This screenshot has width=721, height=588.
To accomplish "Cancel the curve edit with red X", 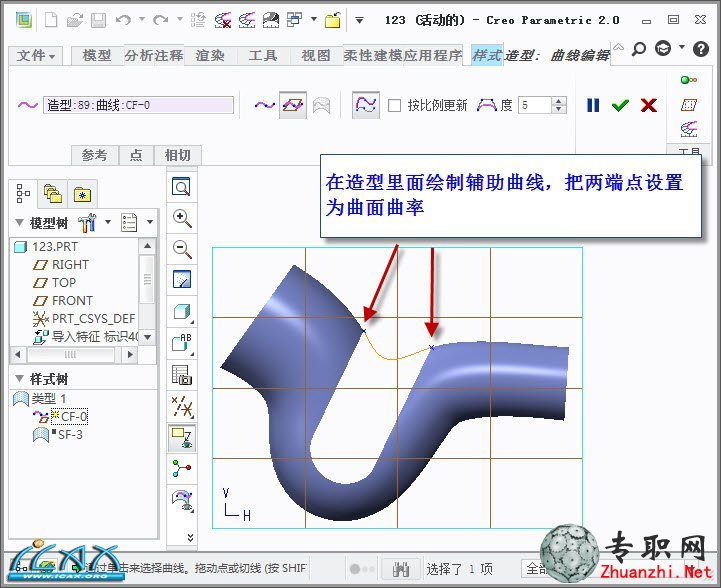I will coord(648,105).
